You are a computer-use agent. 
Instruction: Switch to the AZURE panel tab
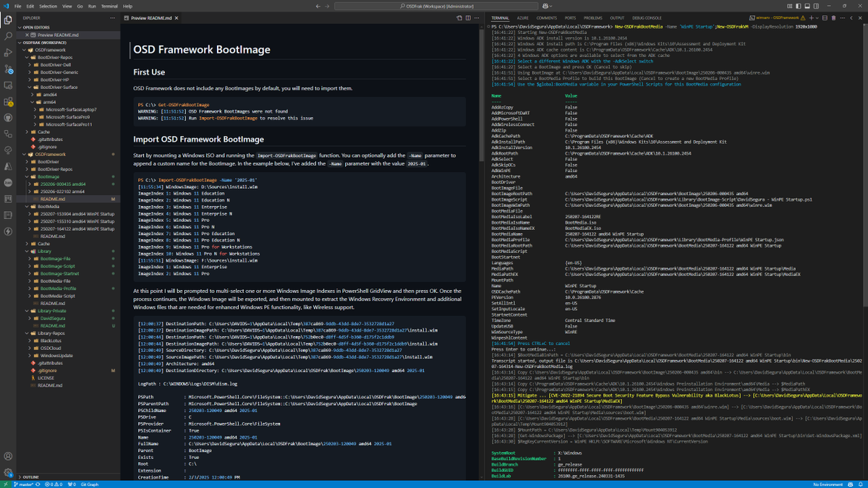pos(522,17)
